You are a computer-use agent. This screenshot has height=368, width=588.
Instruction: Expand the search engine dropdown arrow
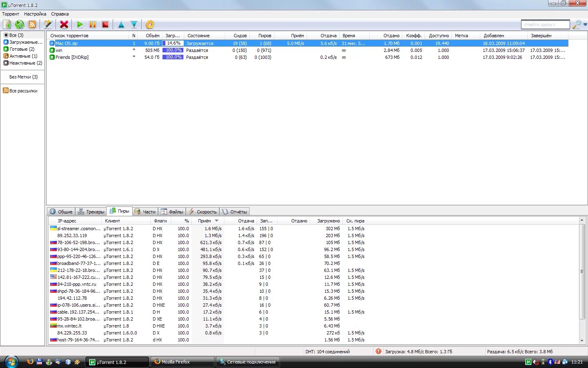point(585,25)
